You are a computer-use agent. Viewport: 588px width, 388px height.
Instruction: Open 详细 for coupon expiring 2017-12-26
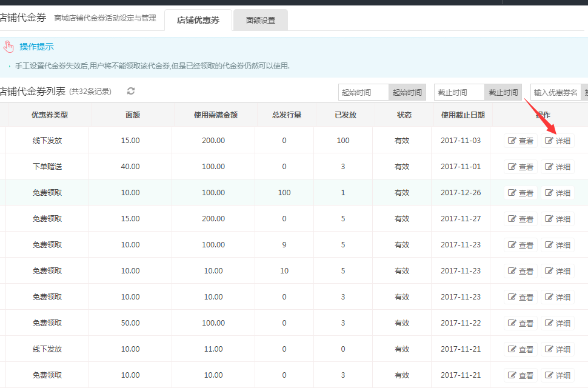pos(557,193)
